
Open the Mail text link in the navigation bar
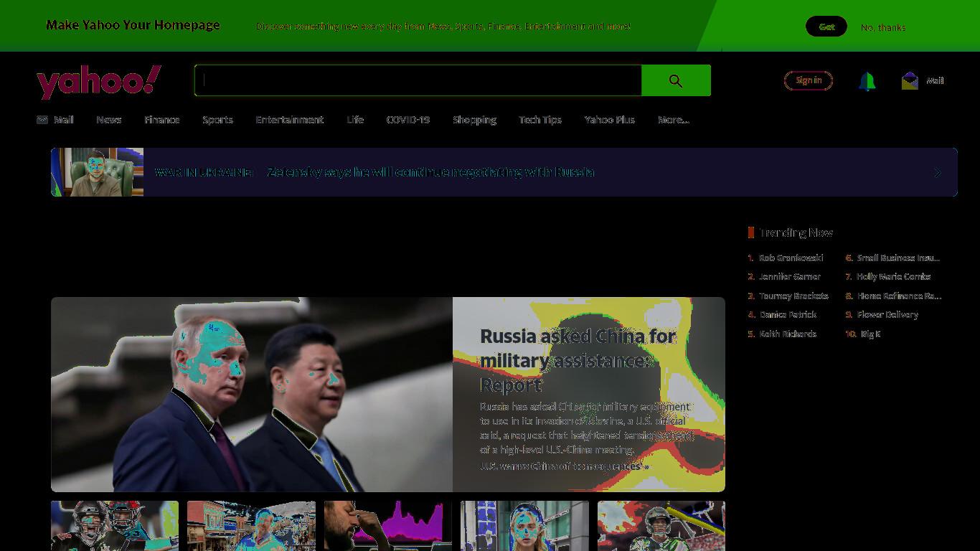click(x=64, y=120)
